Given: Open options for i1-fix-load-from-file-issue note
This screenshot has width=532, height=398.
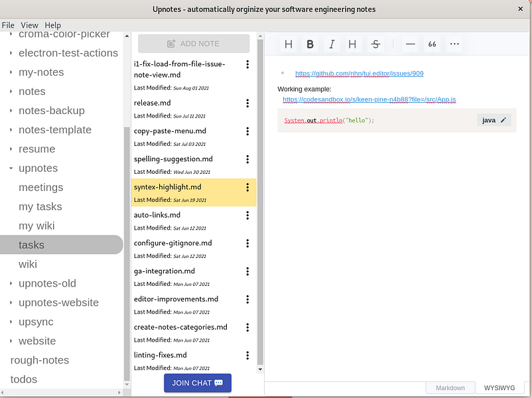Looking at the screenshot, I should pyautogui.click(x=247, y=64).
